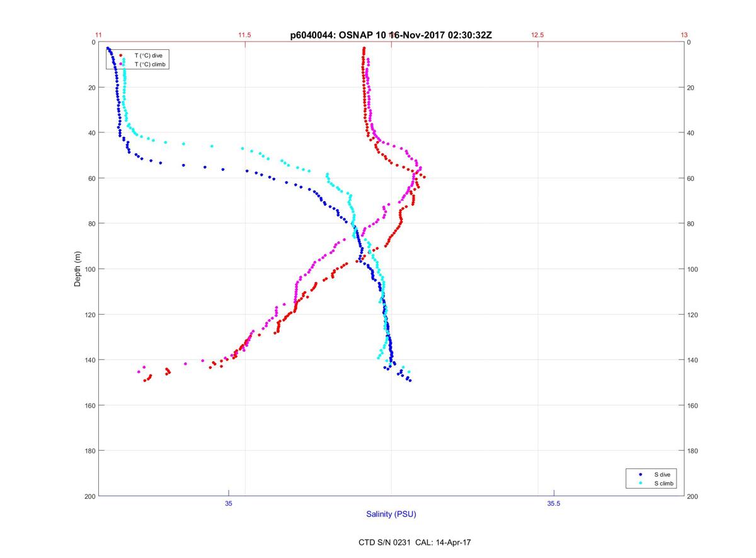Click the CTD S/N 0231 CAL caption

[x=414, y=542]
